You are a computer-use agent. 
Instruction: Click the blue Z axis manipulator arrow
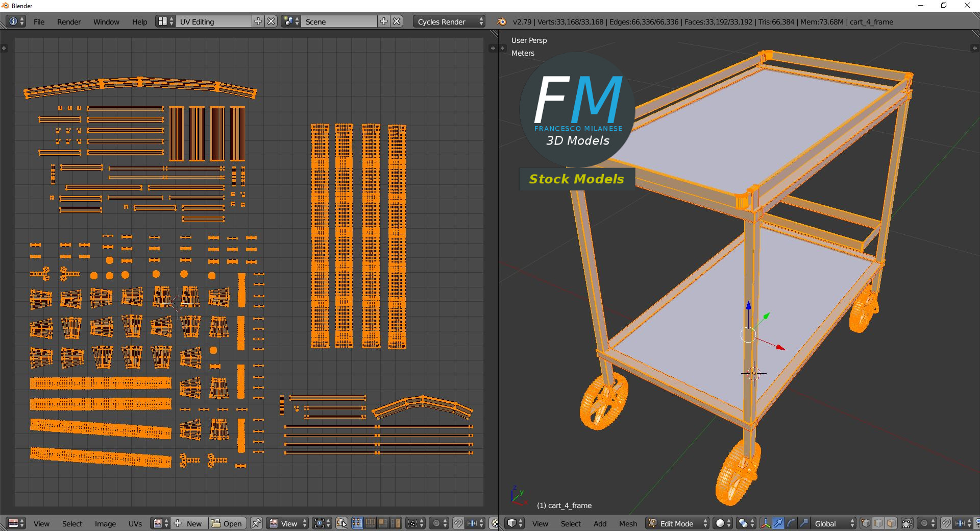(748, 305)
